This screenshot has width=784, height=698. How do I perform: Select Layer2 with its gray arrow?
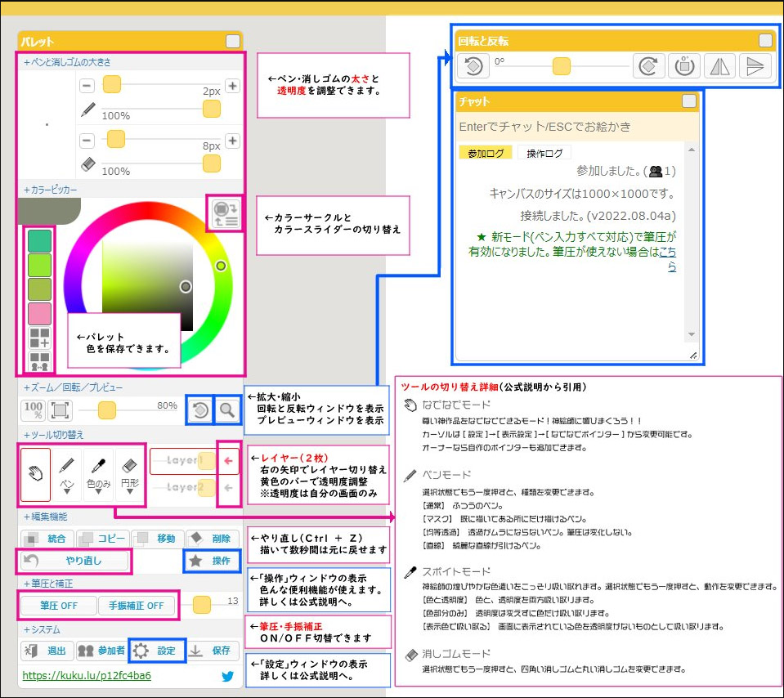[x=229, y=487]
